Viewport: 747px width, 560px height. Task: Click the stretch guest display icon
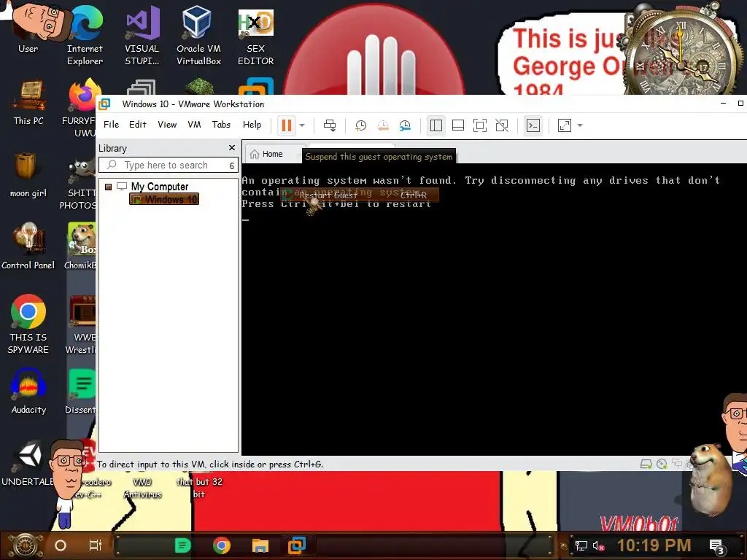pos(565,125)
